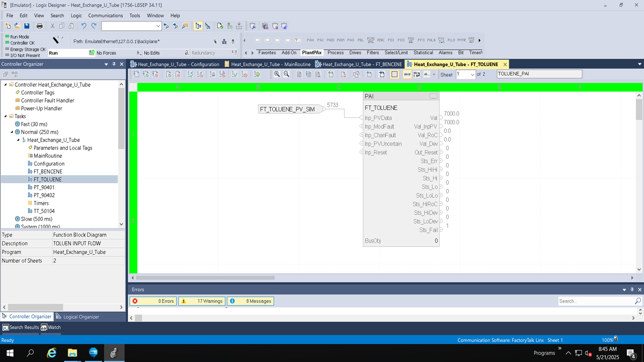Select the PT_90401 routine in the tree
Image resolution: width=644 pixels, height=362 pixels.
44,187
